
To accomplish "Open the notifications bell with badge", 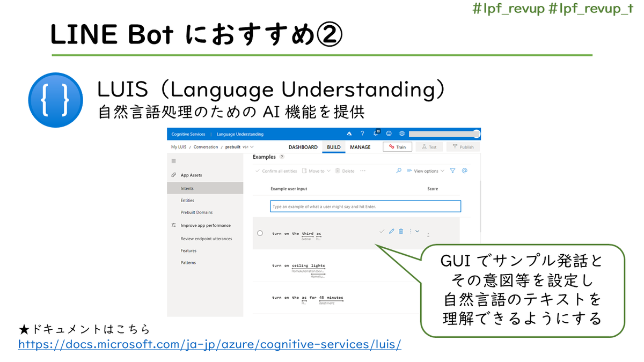I will pyautogui.click(x=376, y=134).
